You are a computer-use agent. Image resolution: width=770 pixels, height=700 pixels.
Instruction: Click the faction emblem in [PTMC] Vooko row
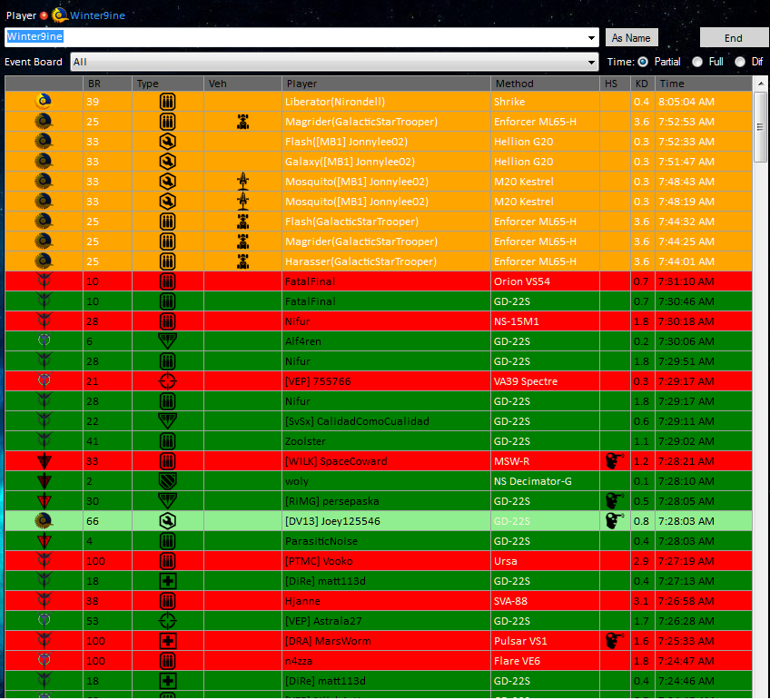tap(44, 561)
